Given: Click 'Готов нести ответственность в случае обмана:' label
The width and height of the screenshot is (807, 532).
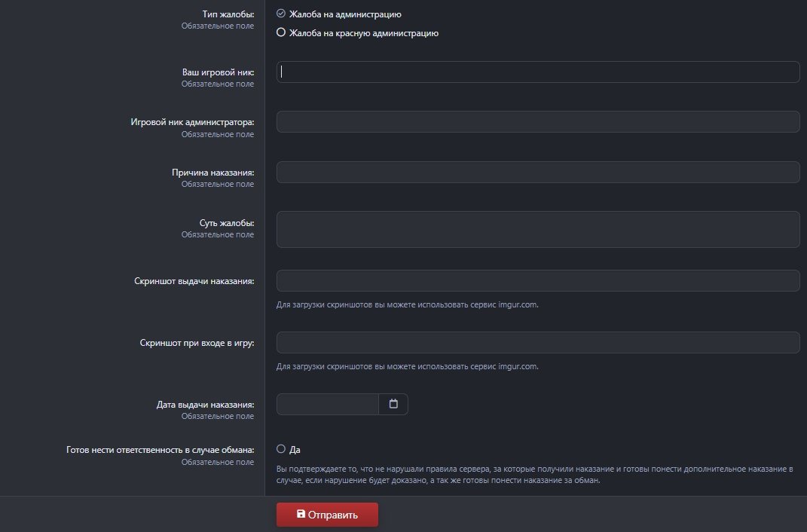Looking at the screenshot, I should pyautogui.click(x=160, y=450).
